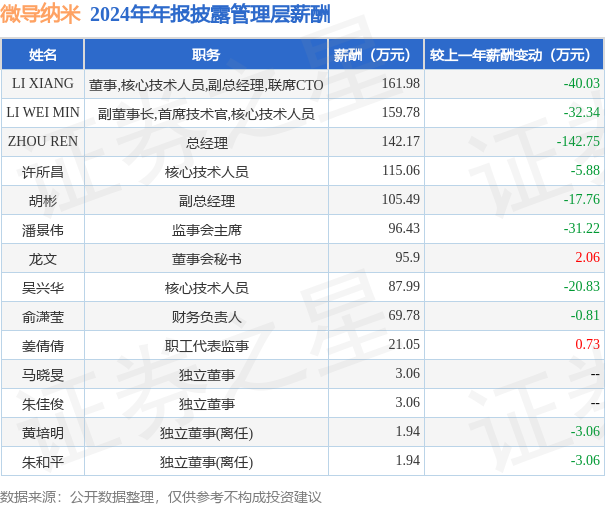Click the position 财务负责人
The image size is (605, 506).
click(x=206, y=317)
